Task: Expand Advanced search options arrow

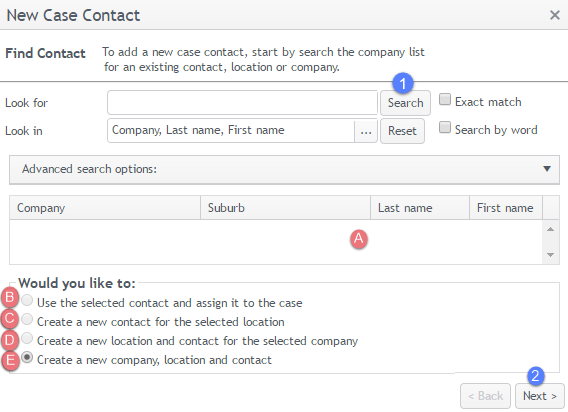Action: click(547, 169)
